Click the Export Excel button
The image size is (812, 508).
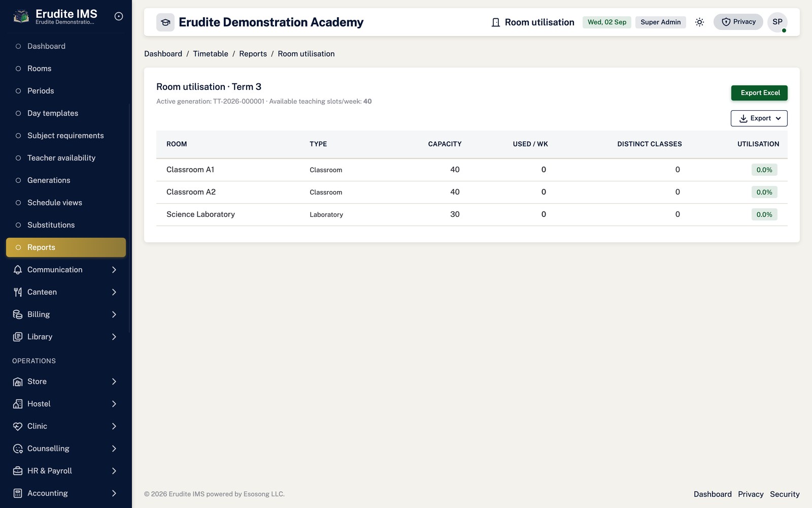click(x=759, y=93)
